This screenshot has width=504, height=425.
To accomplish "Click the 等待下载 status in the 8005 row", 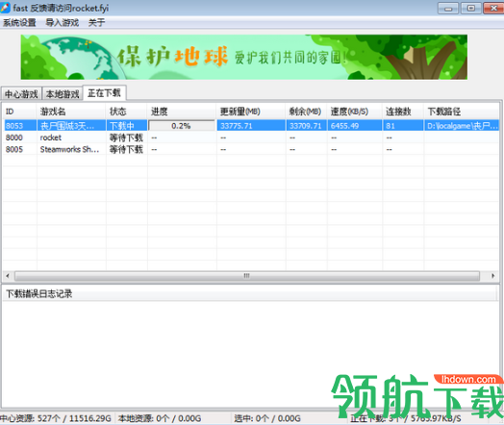I will tap(126, 149).
